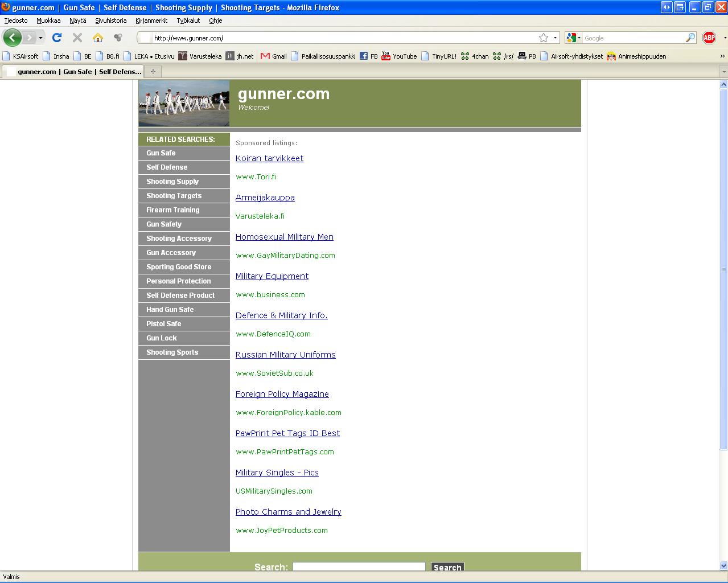
Task: Open the Sivuhistoria menu
Action: pos(111,20)
